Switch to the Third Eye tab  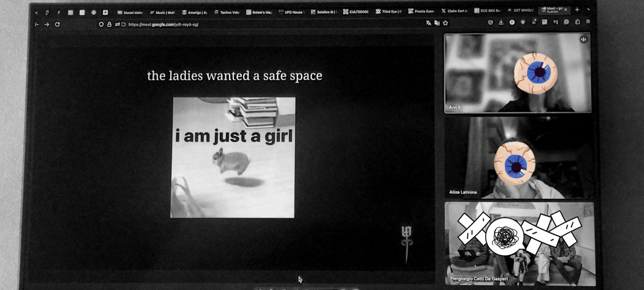[x=389, y=11]
